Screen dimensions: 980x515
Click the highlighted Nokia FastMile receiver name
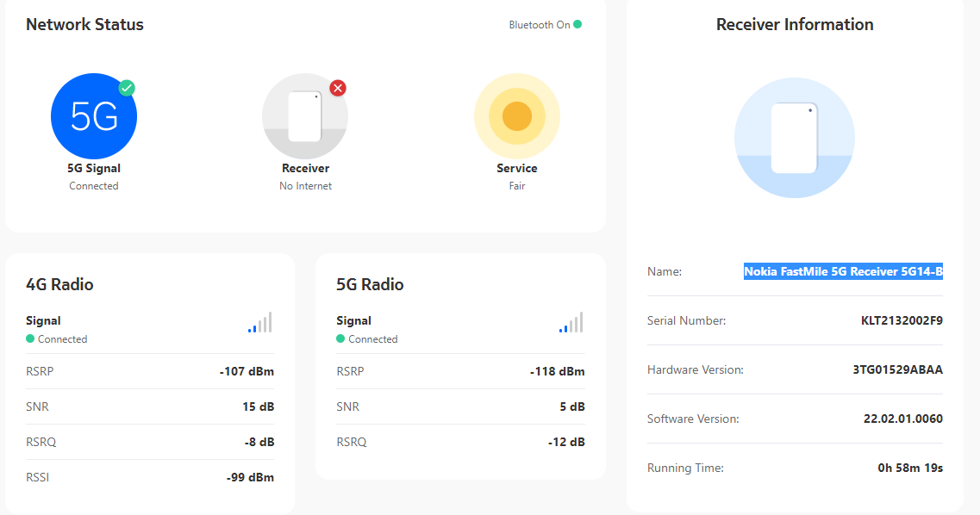pyautogui.click(x=843, y=272)
